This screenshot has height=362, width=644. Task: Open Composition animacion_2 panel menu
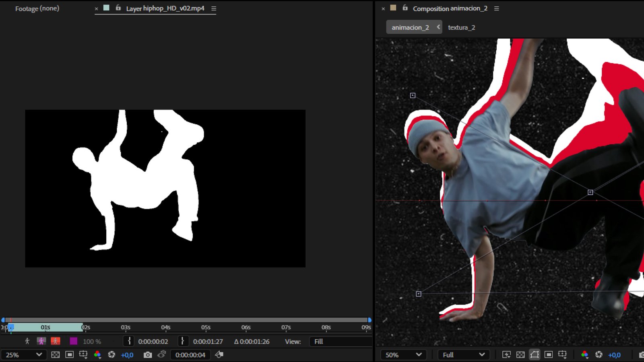click(496, 8)
